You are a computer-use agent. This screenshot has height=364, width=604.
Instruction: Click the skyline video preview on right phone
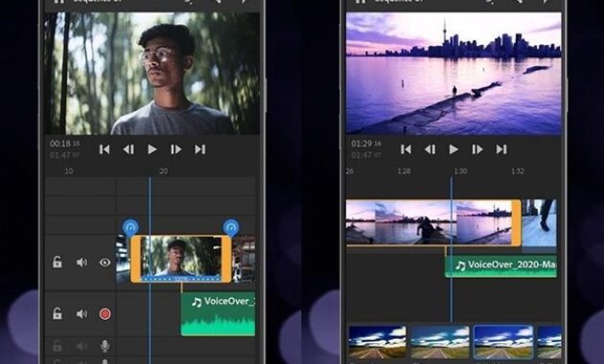[453, 73]
